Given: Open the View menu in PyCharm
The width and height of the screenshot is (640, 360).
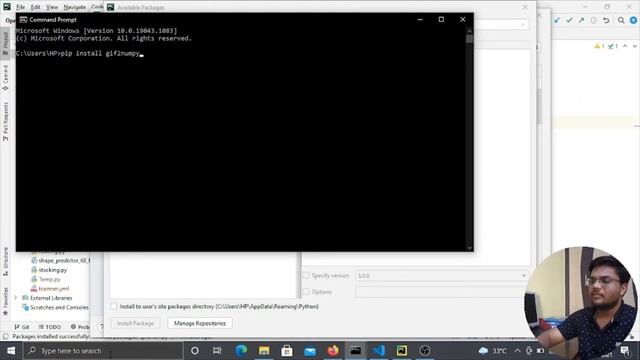Looking at the screenshot, I should [52, 7].
